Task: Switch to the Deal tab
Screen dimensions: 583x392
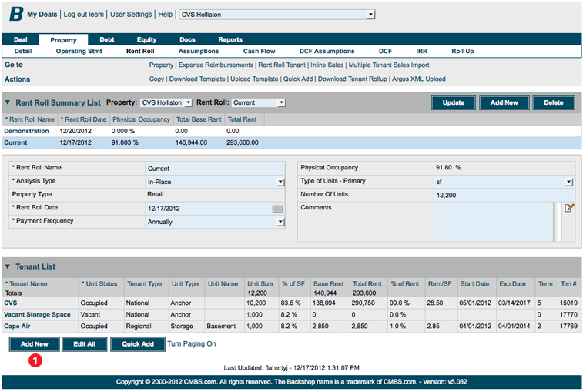Action: tap(21, 39)
